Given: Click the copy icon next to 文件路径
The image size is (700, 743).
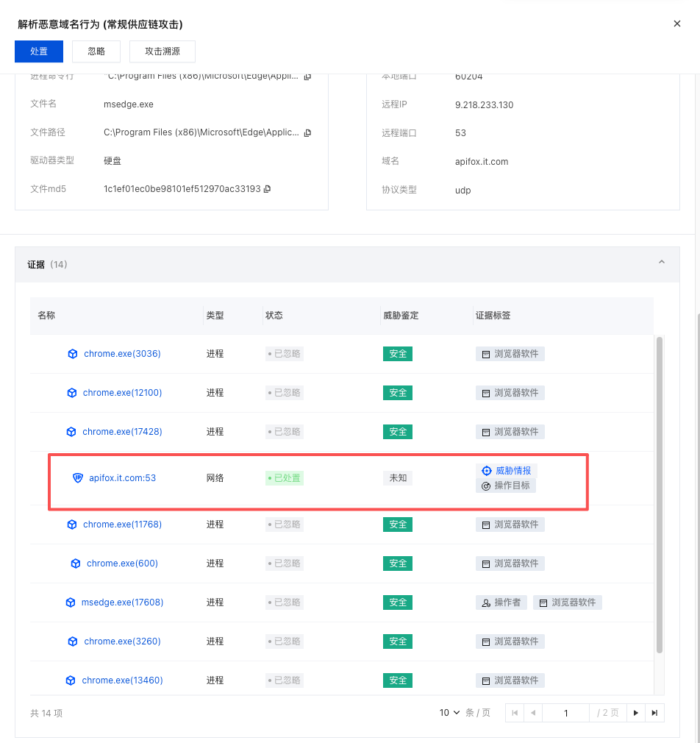Looking at the screenshot, I should [x=307, y=132].
